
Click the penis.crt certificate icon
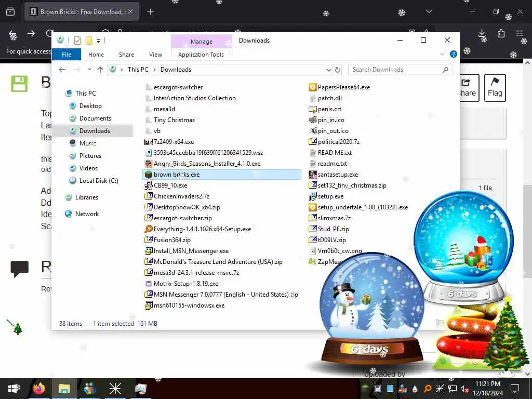coord(312,109)
